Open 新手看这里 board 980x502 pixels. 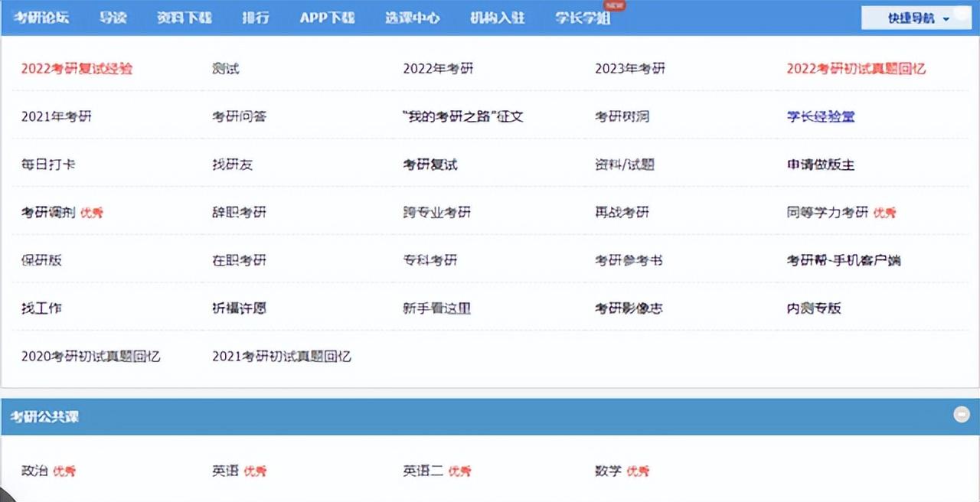point(436,308)
